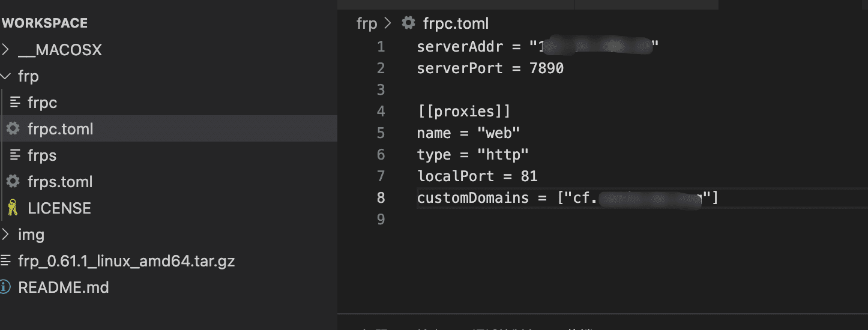Open the frps.toml file

click(x=60, y=181)
